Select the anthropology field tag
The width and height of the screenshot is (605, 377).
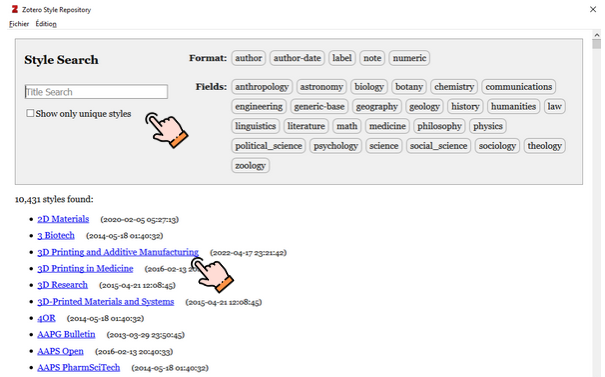[x=262, y=87]
